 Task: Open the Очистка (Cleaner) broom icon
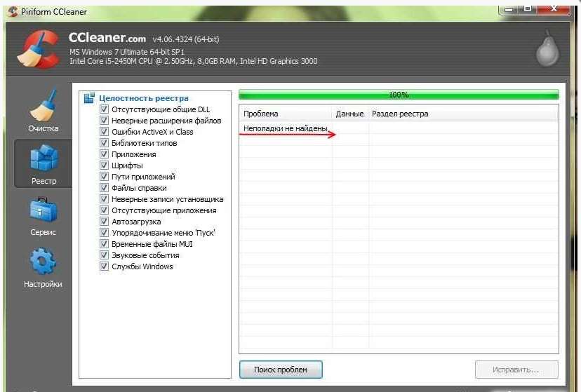[x=44, y=107]
